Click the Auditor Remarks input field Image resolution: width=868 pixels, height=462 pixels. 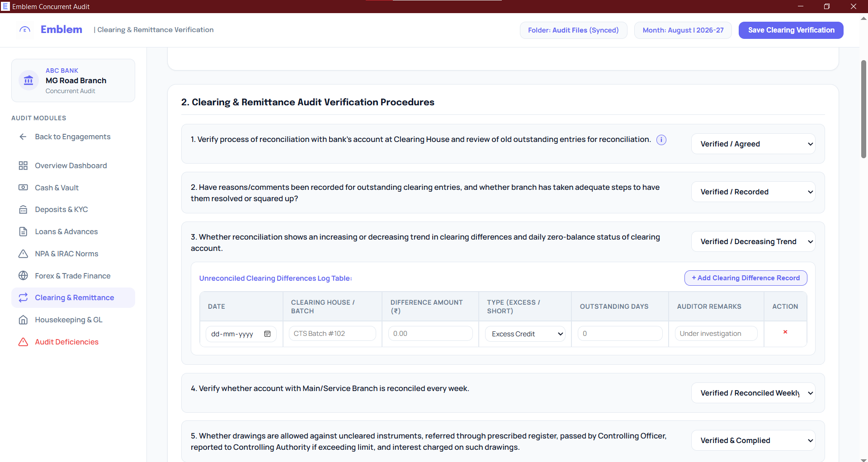(716, 334)
